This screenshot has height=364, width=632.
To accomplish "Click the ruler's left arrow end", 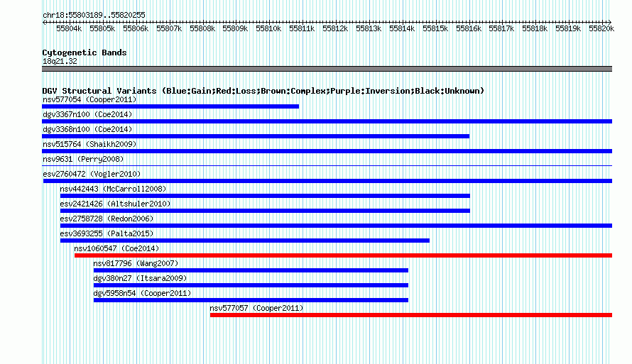I will pyautogui.click(x=44, y=22).
